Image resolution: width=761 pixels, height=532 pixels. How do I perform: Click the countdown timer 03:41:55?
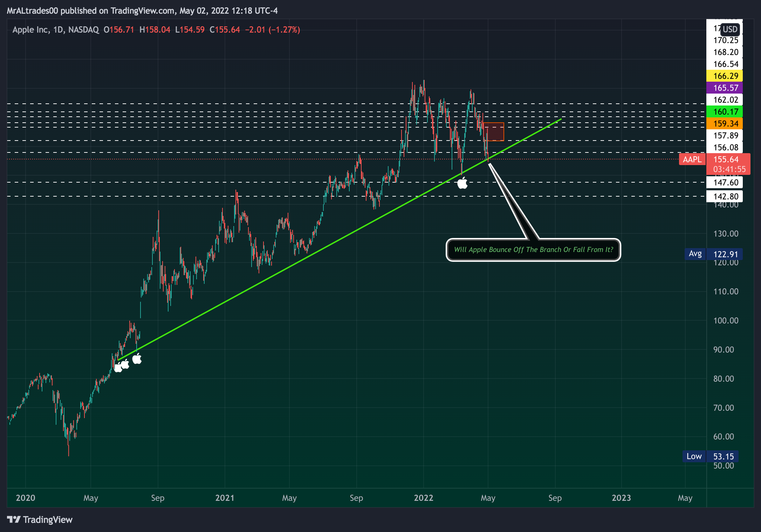pos(729,169)
